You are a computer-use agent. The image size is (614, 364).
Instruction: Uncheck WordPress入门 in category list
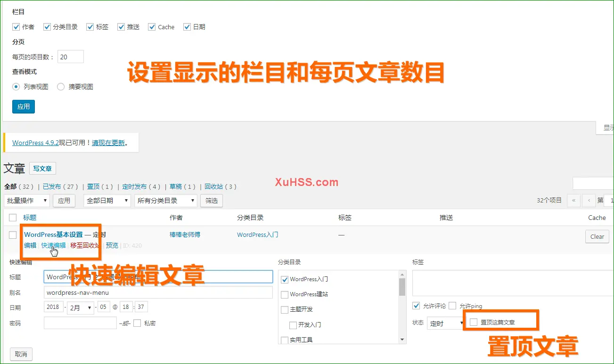tap(285, 279)
